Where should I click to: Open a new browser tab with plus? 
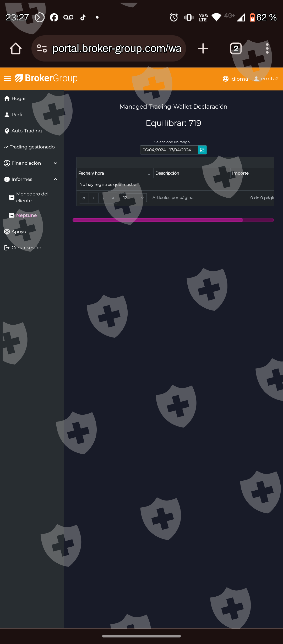(203, 49)
